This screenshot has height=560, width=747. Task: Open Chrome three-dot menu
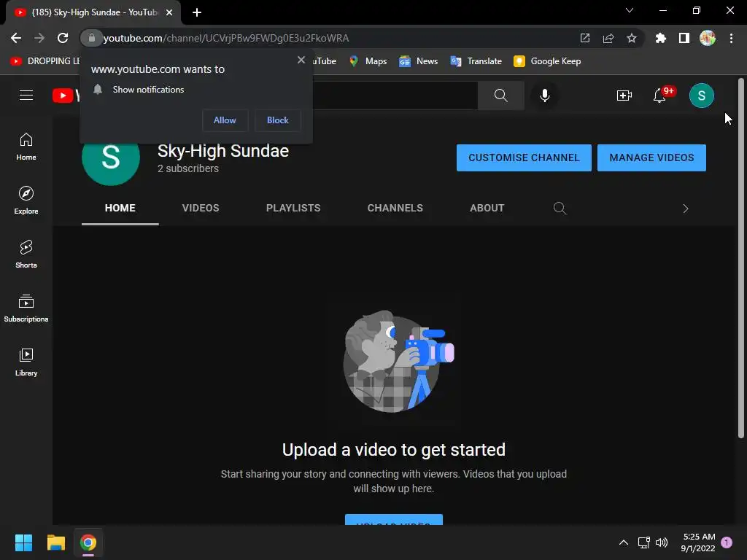pos(731,38)
